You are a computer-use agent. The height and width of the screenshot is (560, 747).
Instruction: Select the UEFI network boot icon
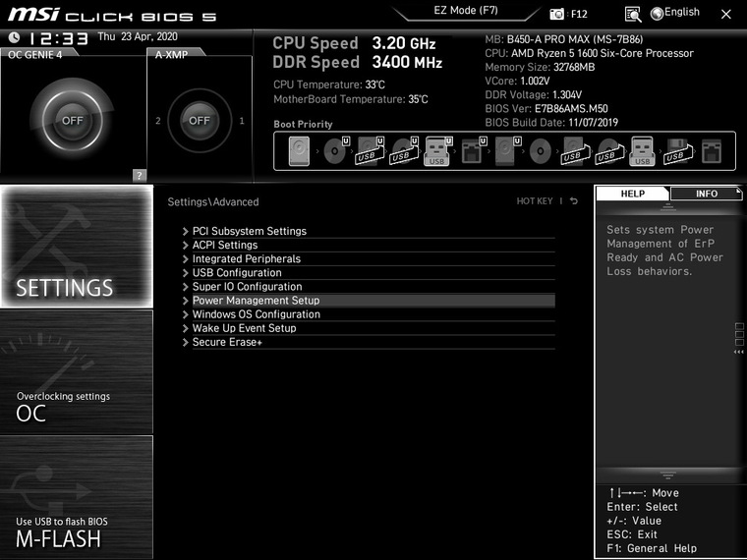[473, 151]
